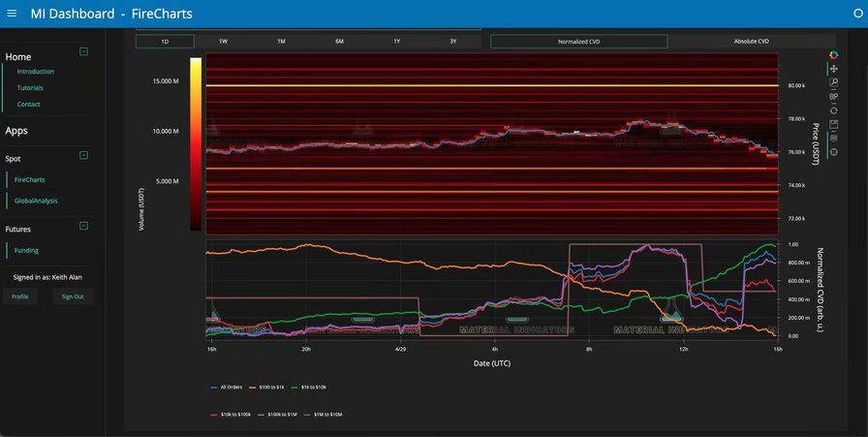Select the 1W timeframe tab
The height and width of the screenshot is (437, 868).
[223, 42]
